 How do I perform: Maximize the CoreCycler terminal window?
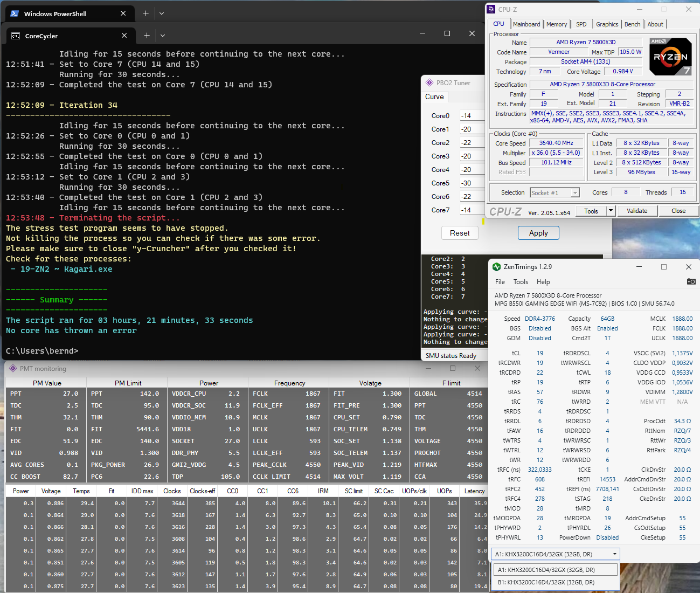(447, 33)
